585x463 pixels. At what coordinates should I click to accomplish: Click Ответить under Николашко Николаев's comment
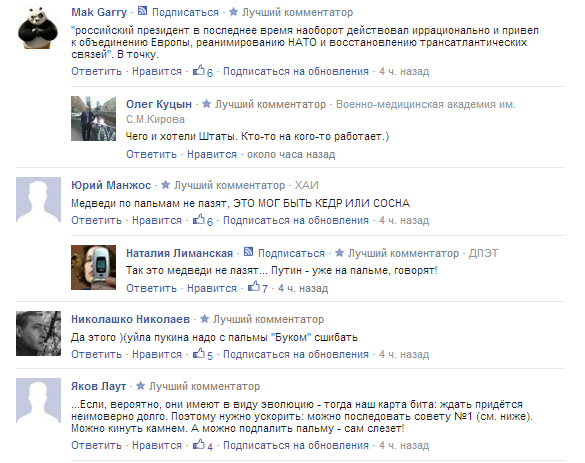coord(96,354)
